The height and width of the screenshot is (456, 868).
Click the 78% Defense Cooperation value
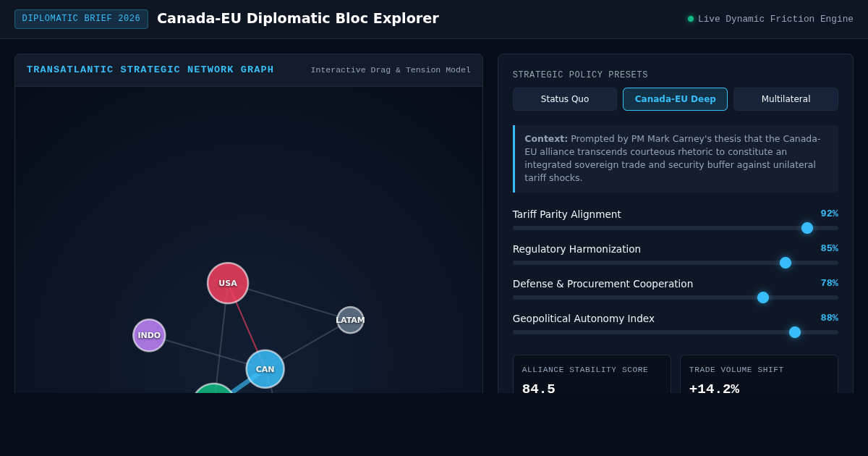[x=829, y=283]
